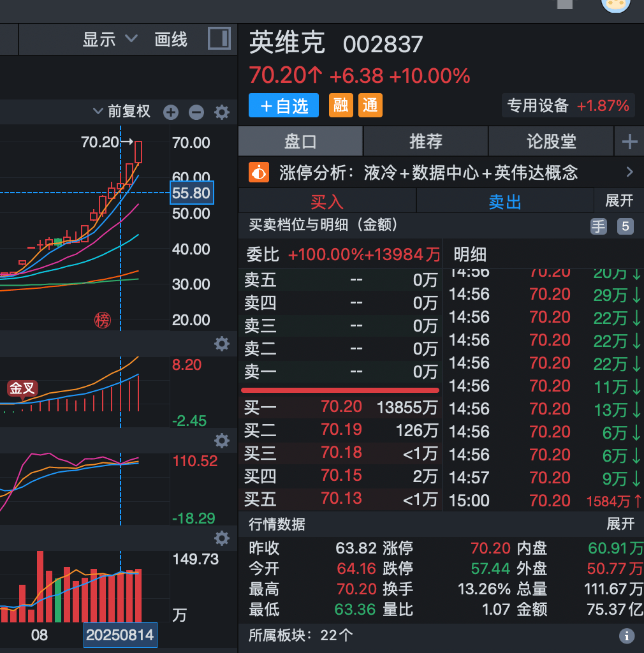Open the 专用设备 sector link
This screenshot has height=653, width=644.
pos(568,105)
